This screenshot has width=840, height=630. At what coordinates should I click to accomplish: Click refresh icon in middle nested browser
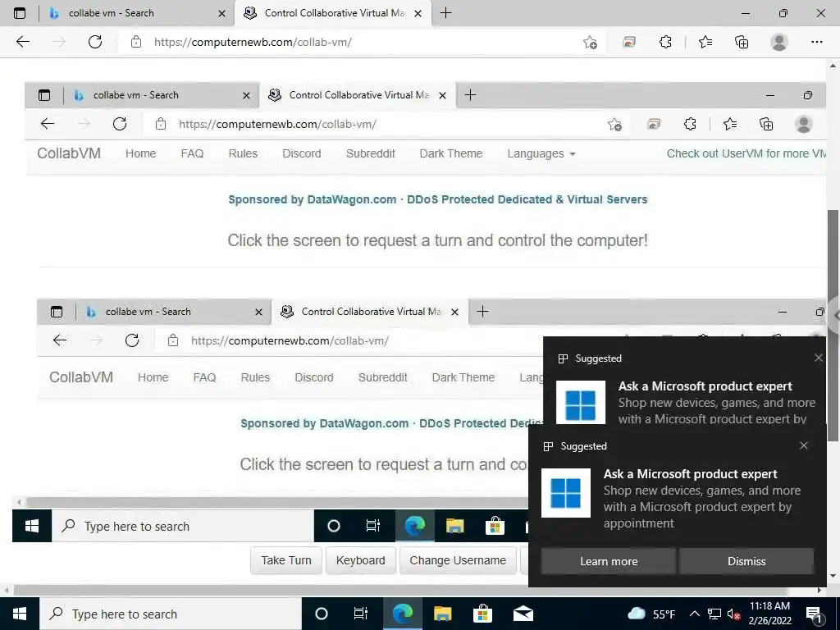[x=120, y=124]
